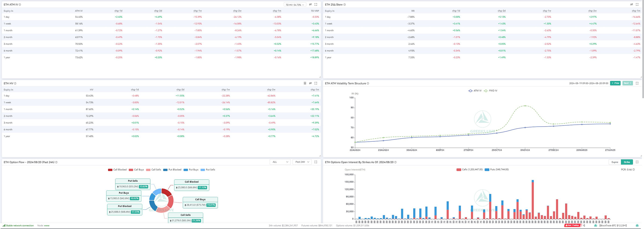Click the Put Sells flow label box
Image resolution: width=644 pixels, height=229 pixels.
click(133, 184)
